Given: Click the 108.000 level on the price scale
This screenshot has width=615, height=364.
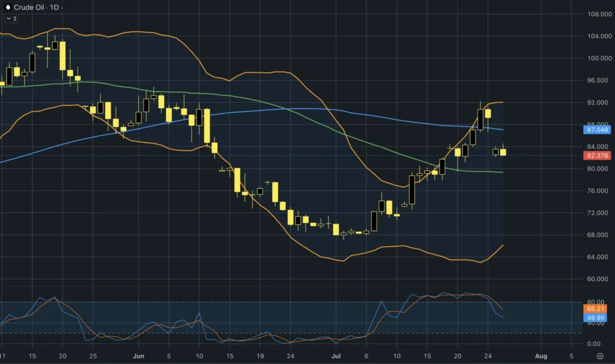Looking at the screenshot, I should point(599,14).
